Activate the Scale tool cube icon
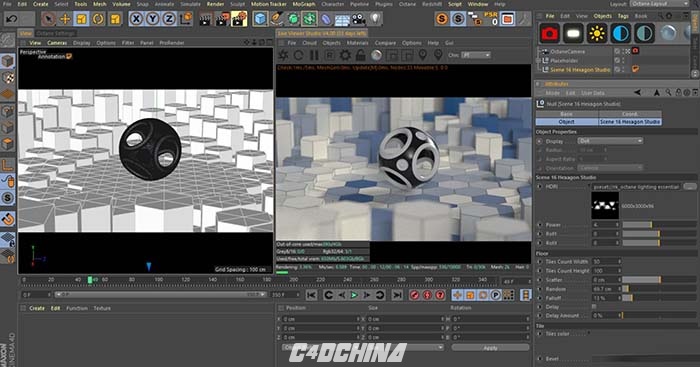The image size is (700, 367). 81,19
